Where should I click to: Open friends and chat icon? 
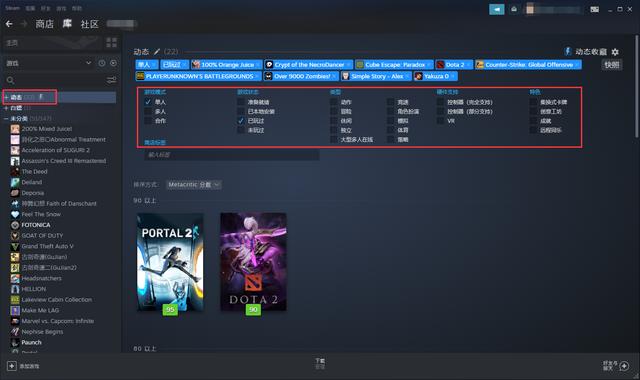coord(624,366)
